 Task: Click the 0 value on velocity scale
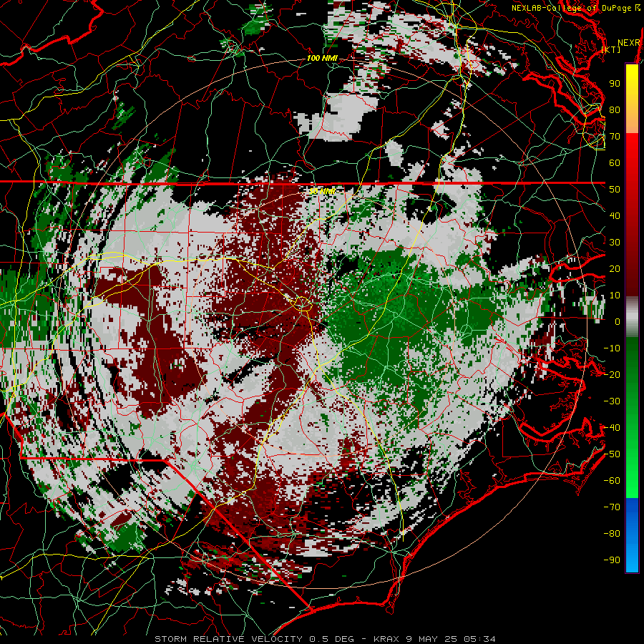[618, 321]
